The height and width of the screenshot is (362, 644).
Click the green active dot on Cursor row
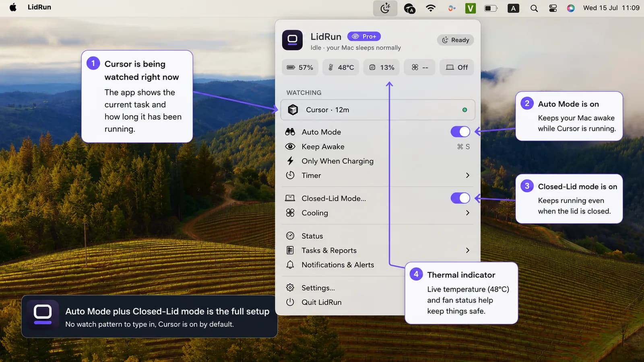465,110
